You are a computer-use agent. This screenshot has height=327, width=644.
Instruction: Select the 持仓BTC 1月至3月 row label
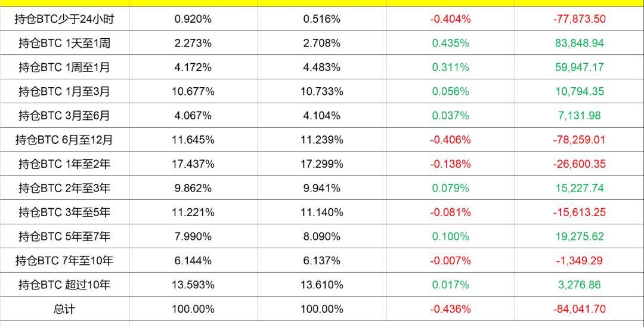64,91
